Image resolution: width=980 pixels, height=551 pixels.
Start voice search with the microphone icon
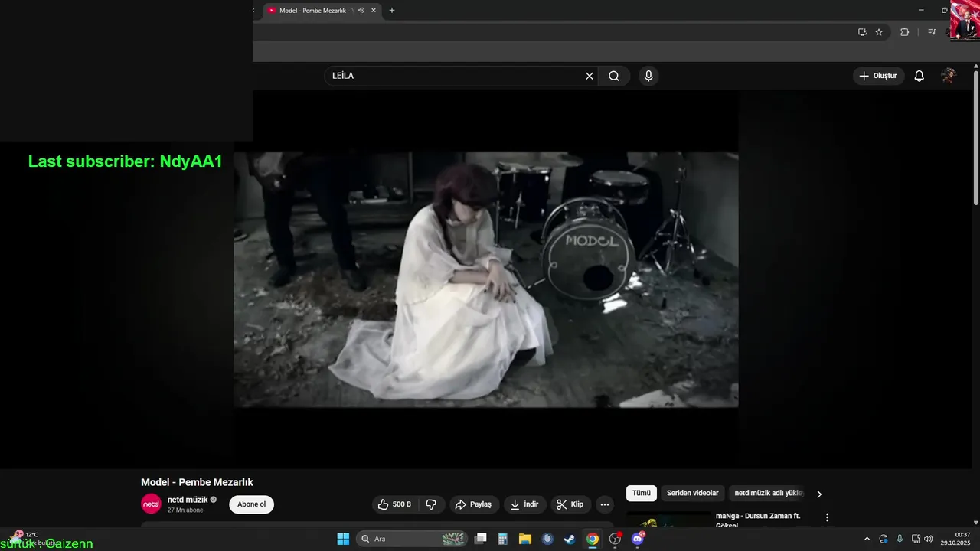pyautogui.click(x=648, y=76)
